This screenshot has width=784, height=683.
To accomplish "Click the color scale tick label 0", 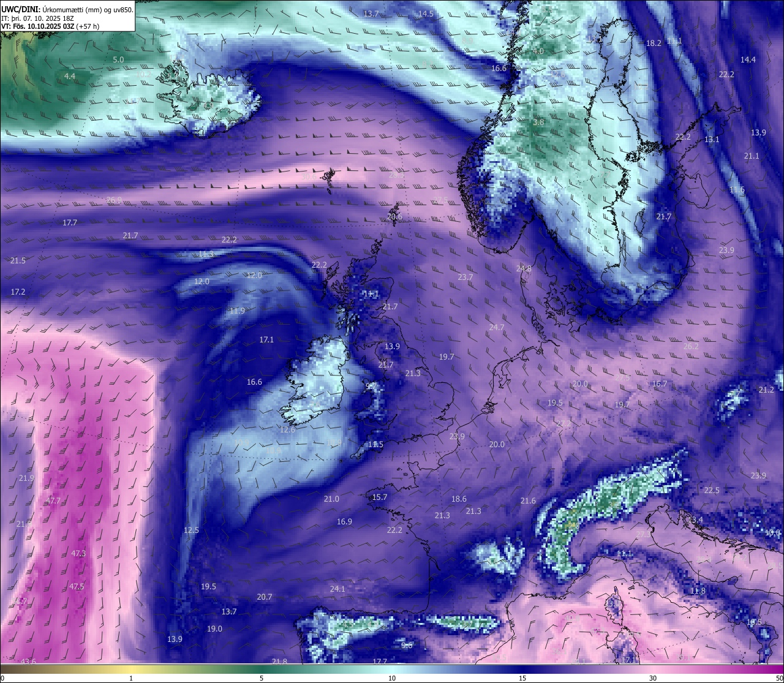I will click(2, 678).
